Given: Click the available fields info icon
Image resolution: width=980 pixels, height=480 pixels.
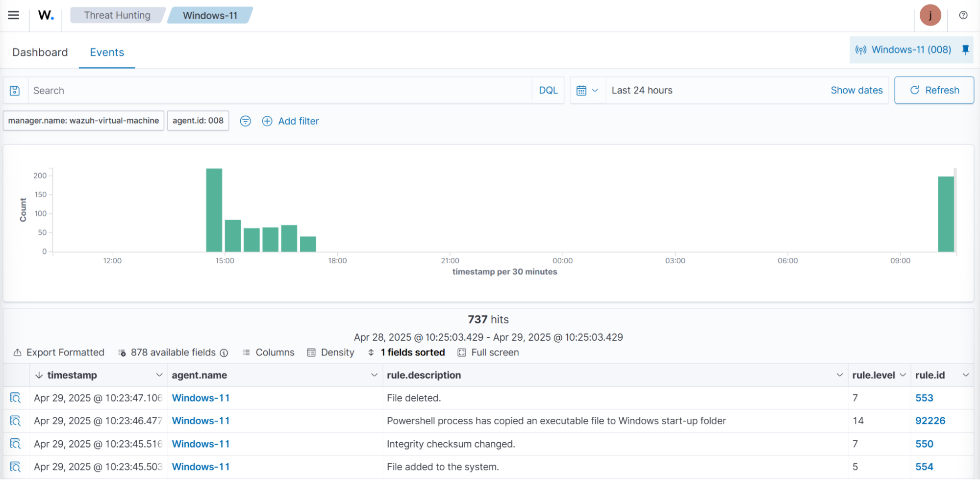Looking at the screenshot, I should click(x=224, y=353).
